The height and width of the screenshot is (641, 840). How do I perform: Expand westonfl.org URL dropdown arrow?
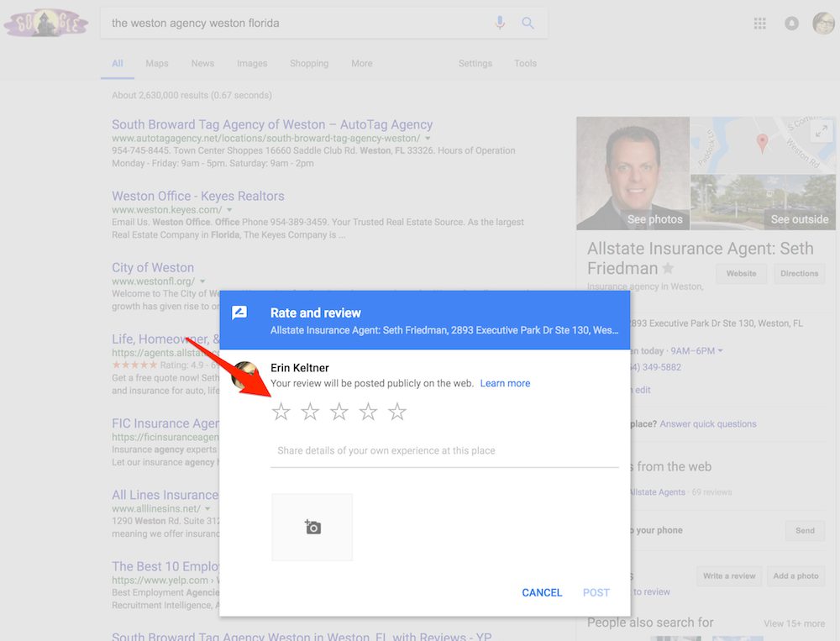(202, 281)
